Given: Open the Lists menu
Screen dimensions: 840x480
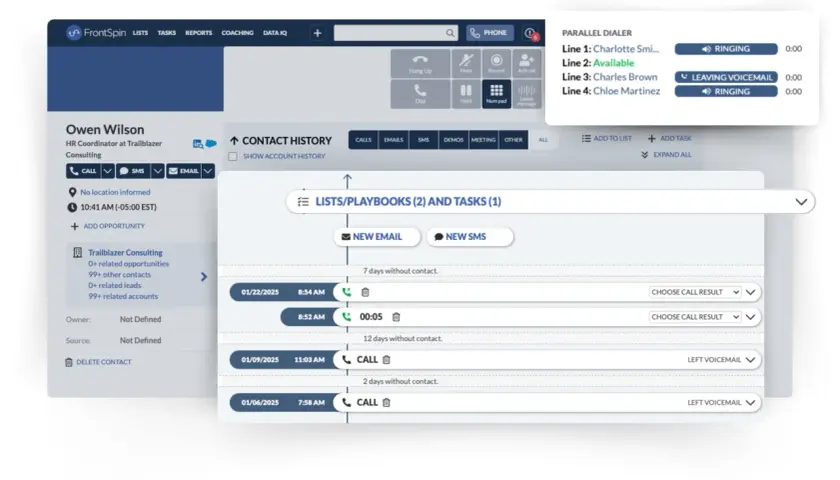Looking at the screenshot, I should 140,33.
